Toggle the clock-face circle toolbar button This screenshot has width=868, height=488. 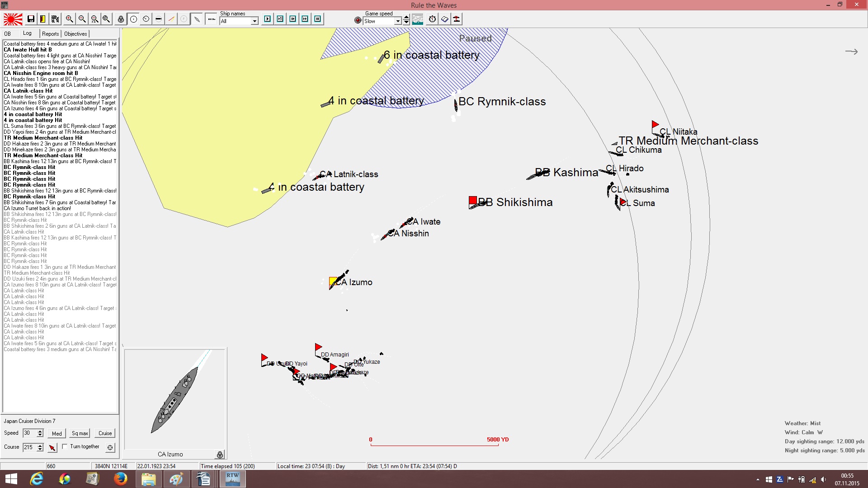point(146,19)
